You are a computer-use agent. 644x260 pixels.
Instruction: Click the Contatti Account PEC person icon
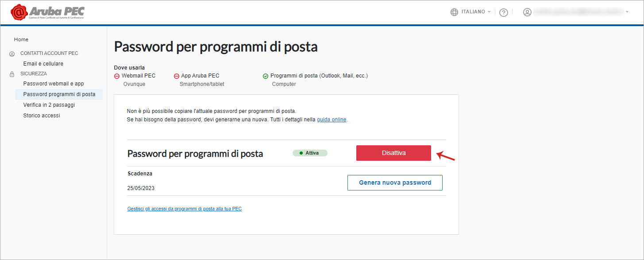pyautogui.click(x=12, y=54)
